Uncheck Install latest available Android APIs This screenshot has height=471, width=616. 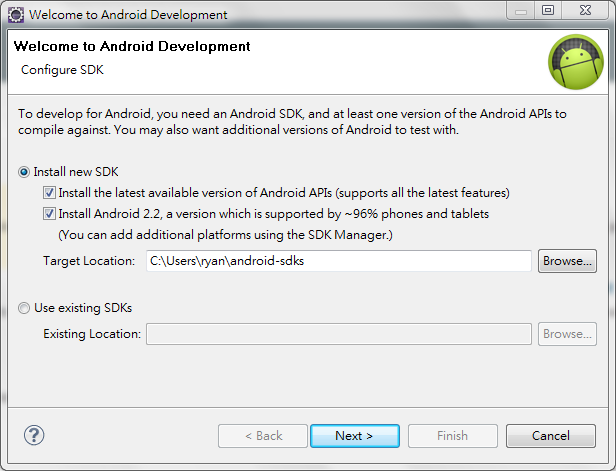49,193
